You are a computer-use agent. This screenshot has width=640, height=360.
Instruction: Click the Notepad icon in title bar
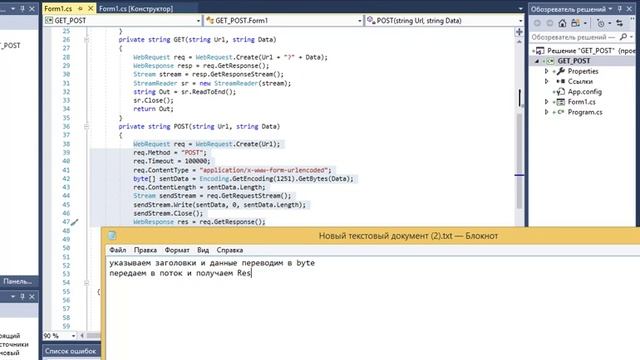[x=112, y=236]
